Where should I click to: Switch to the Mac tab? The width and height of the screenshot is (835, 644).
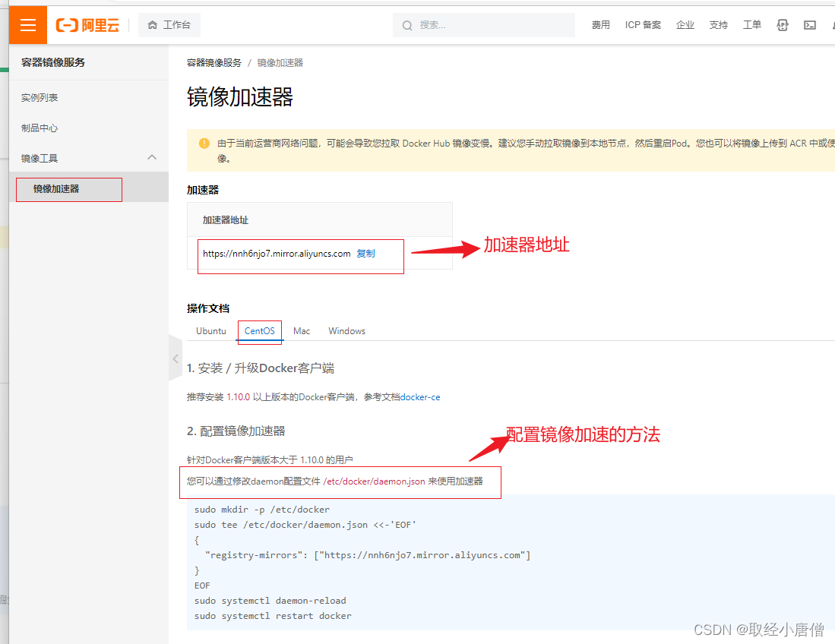click(x=302, y=331)
